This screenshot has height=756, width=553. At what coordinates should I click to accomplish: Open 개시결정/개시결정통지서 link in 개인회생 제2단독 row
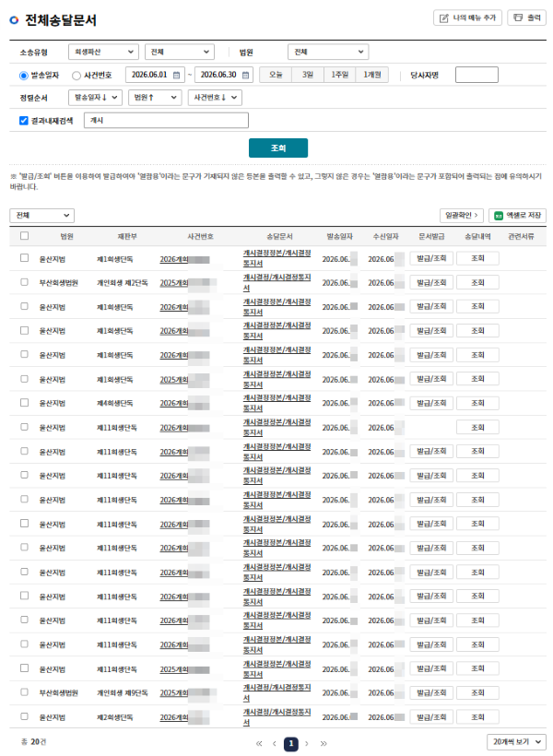(x=276, y=282)
